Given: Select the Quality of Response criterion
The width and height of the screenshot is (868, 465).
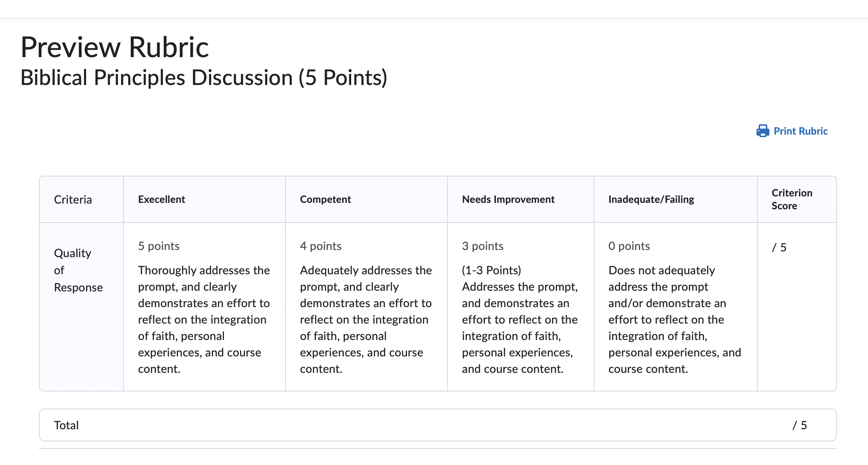Looking at the screenshot, I should tap(79, 270).
